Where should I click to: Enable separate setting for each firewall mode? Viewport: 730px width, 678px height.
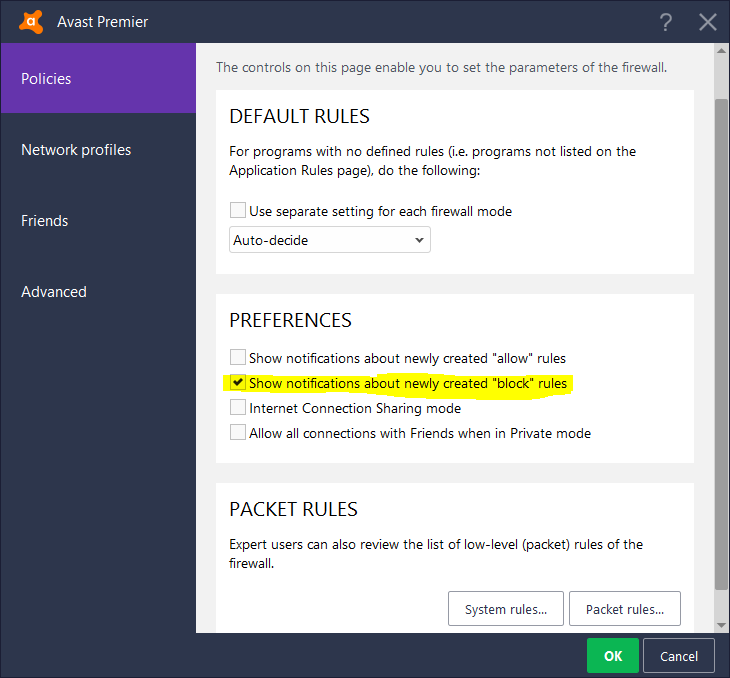click(238, 211)
